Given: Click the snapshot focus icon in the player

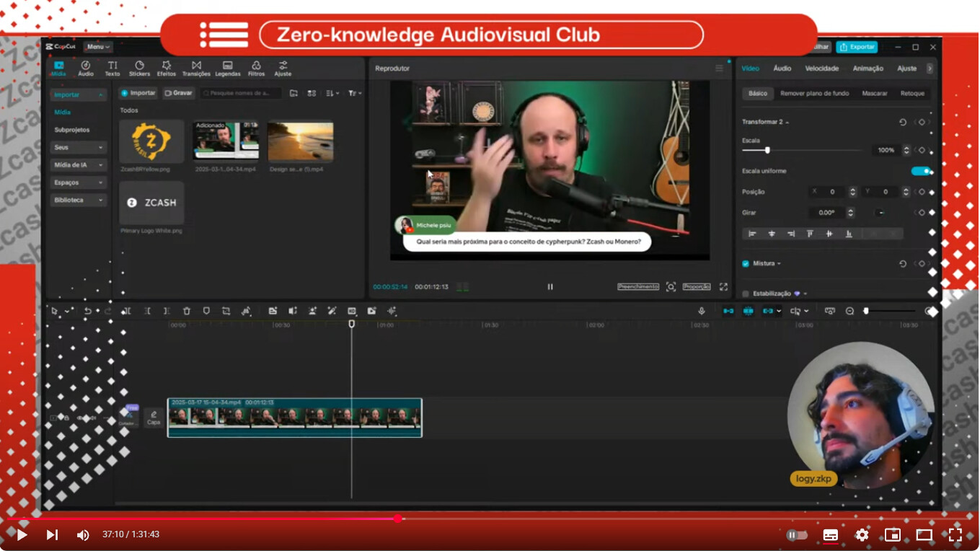Looking at the screenshot, I should (x=671, y=286).
